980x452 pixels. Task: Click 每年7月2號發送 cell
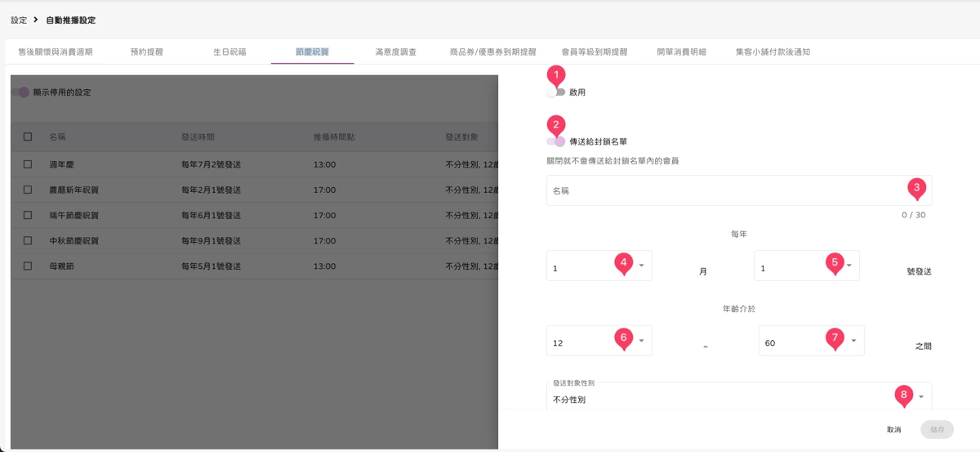[211, 164]
